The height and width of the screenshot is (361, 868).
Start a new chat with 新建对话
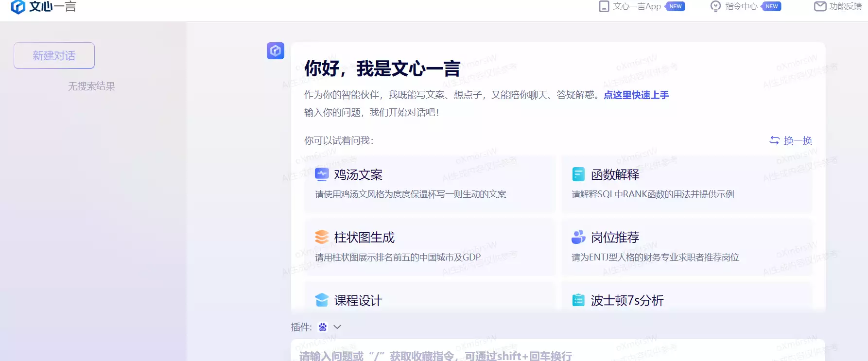coord(54,55)
